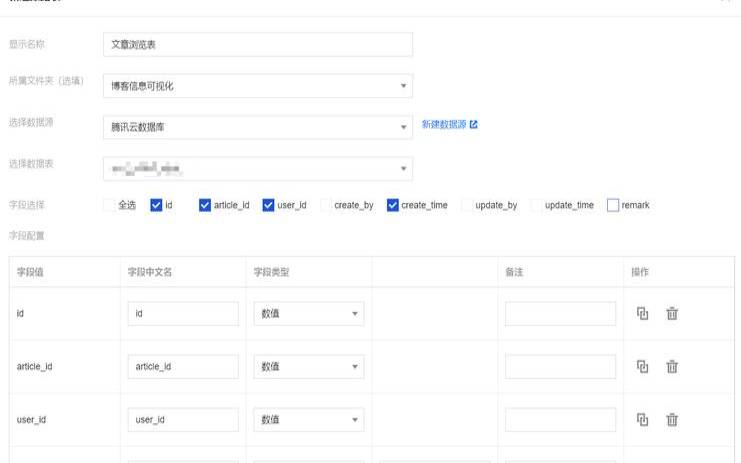Edit Chinese name input for user_id row
741x463 pixels.
(183, 420)
